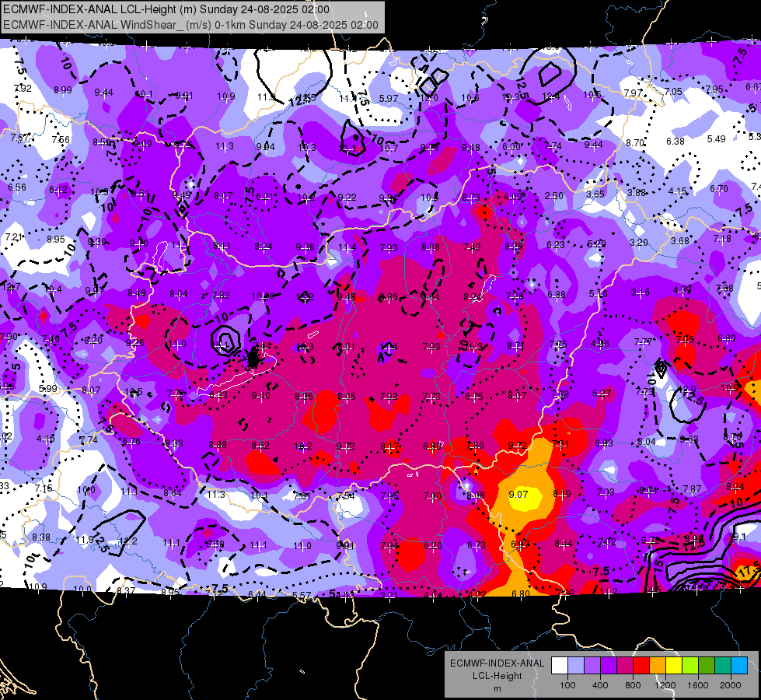Click the deep violet legend swatch after 400

pyautogui.click(x=609, y=666)
